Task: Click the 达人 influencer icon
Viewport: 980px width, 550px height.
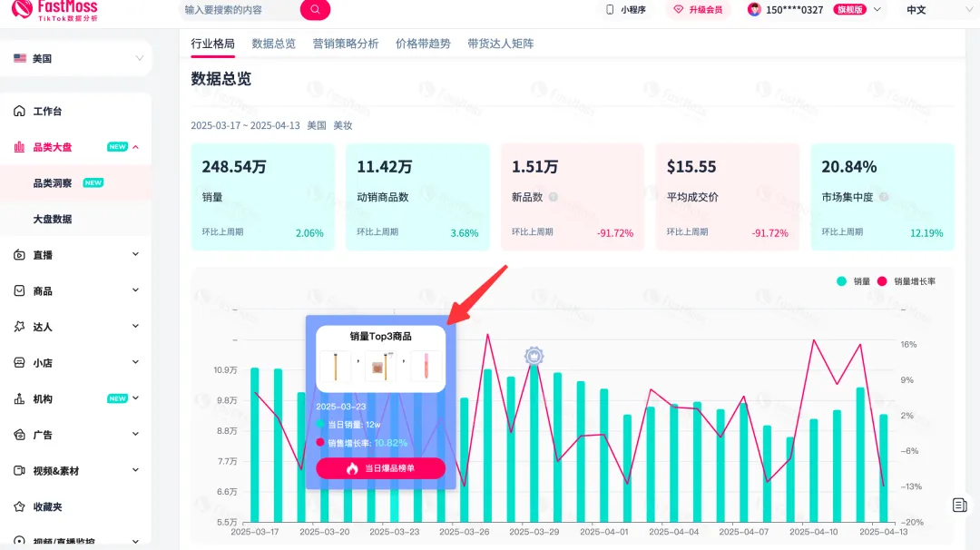Action: (x=19, y=327)
